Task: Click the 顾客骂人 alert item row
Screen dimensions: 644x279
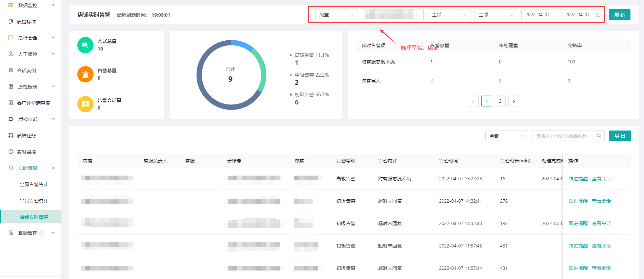Action: [x=494, y=81]
